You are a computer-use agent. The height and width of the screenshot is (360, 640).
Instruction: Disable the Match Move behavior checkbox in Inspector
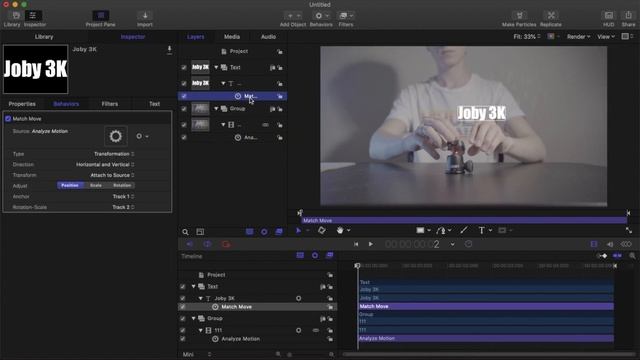(8, 119)
